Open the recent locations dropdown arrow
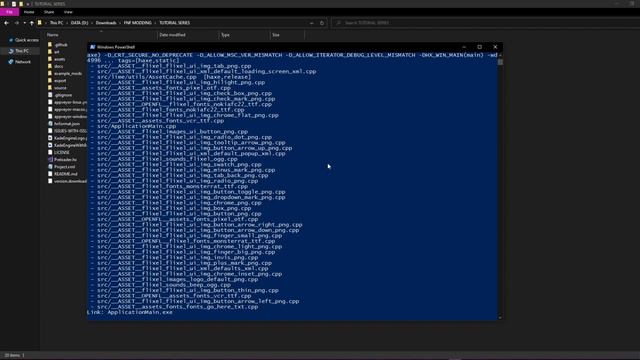 tap(24, 23)
